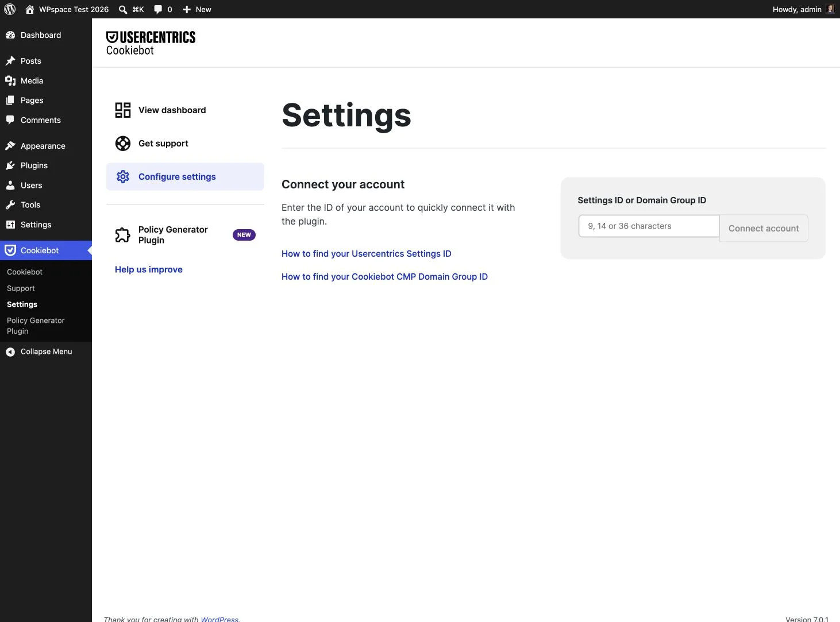Click the admin avatar thumbnail

830,9
